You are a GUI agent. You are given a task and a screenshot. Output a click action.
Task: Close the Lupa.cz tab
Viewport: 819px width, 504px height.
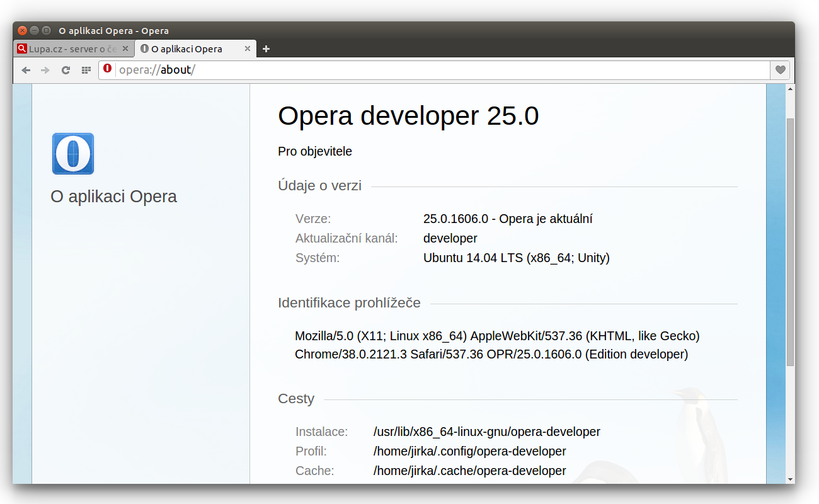click(x=125, y=49)
